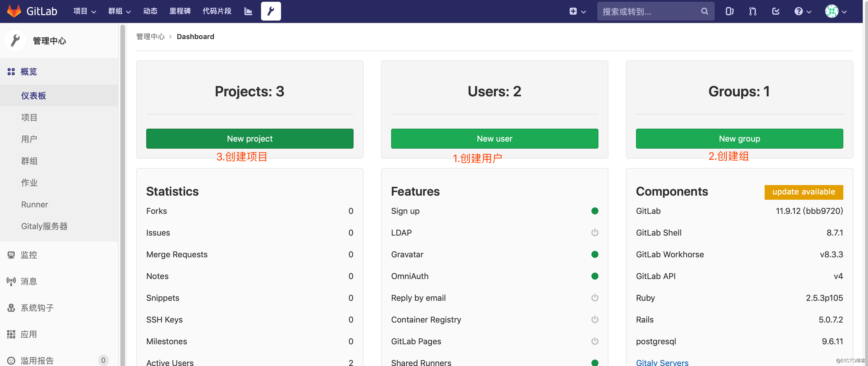Image resolution: width=868 pixels, height=366 pixels.
Task: Click the 概览 overview grid icon
Action: pyautogui.click(x=11, y=71)
